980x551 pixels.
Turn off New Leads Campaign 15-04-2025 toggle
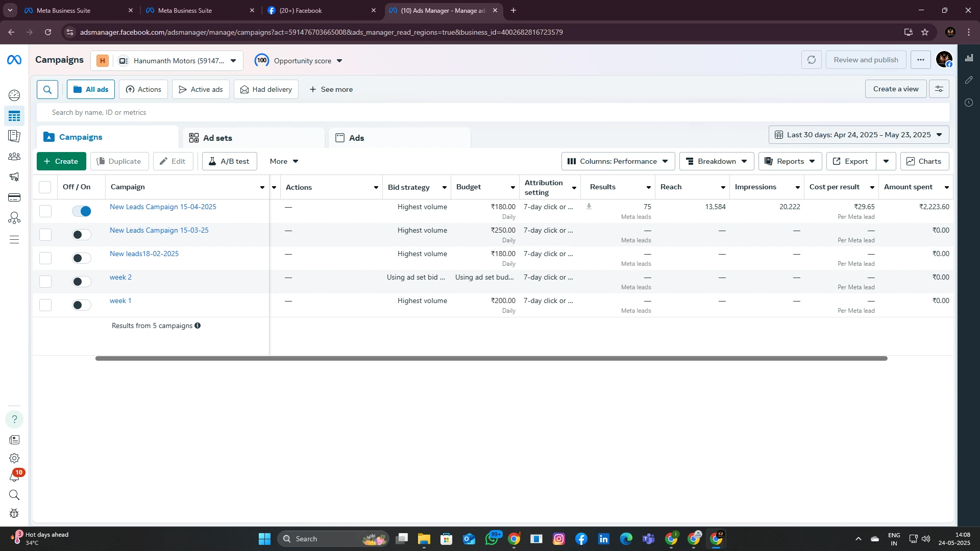82,211
